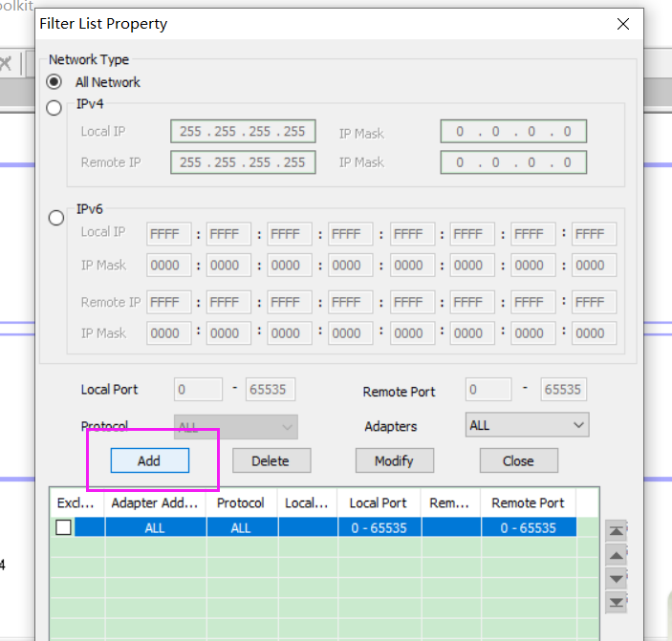
Task: Select the ALL protocol cell in the filter row
Action: pos(242,527)
